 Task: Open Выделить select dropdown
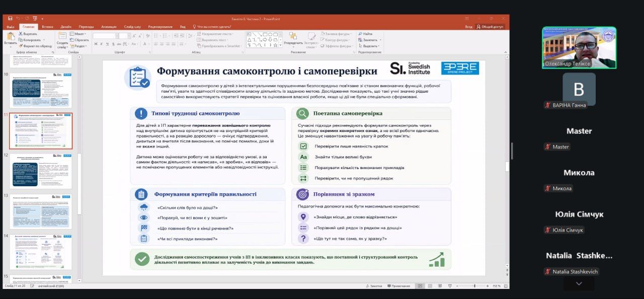370,46
